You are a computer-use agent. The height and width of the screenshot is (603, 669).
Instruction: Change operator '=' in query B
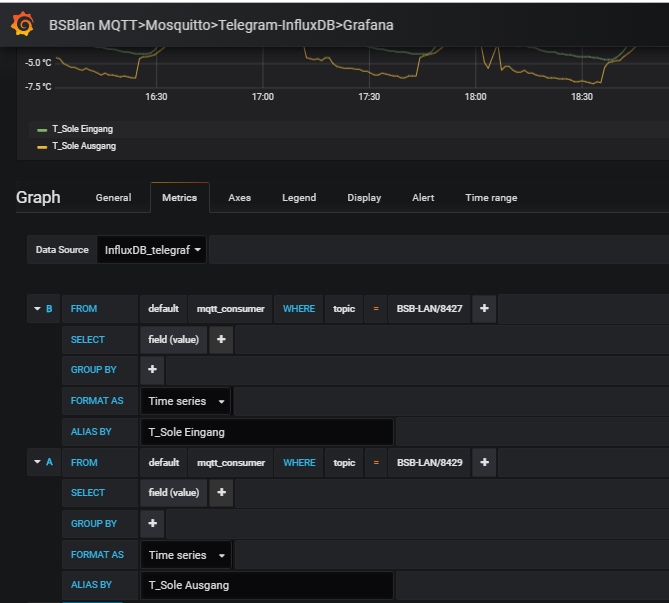(x=376, y=309)
